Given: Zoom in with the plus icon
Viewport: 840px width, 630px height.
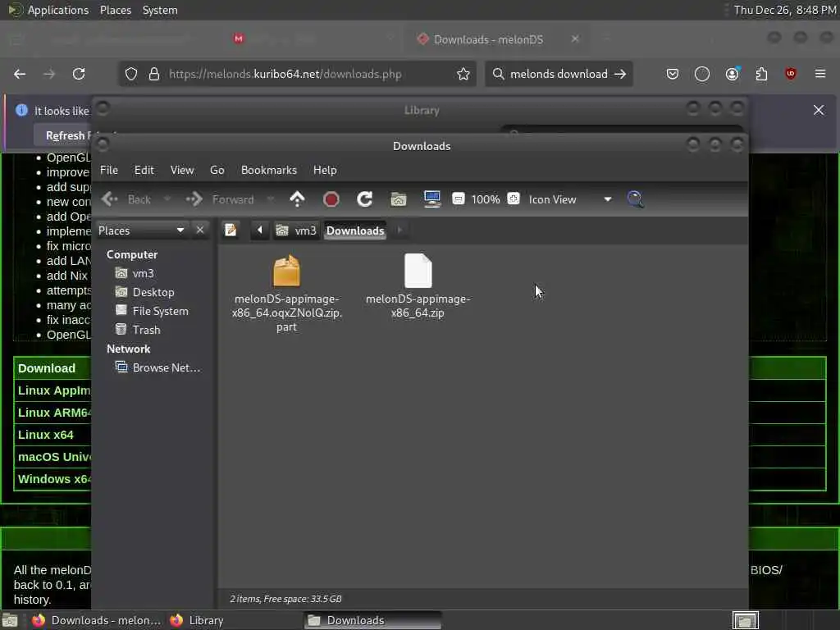Looking at the screenshot, I should click(514, 199).
